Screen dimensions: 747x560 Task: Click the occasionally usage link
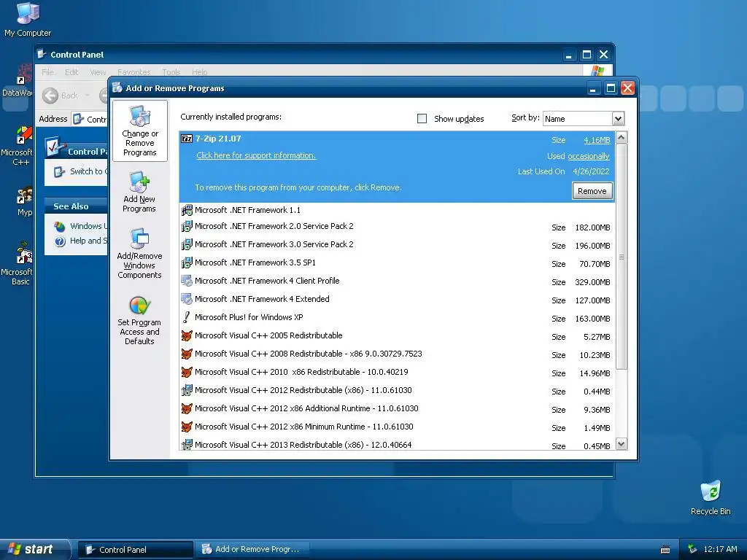click(589, 156)
